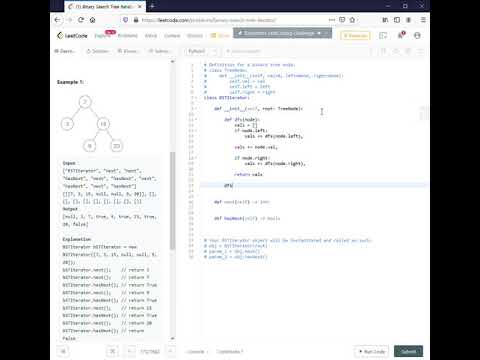The height and width of the screenshot is (360, 480).
Task: Go to the previous problem arrow
Action: [130, 351]
